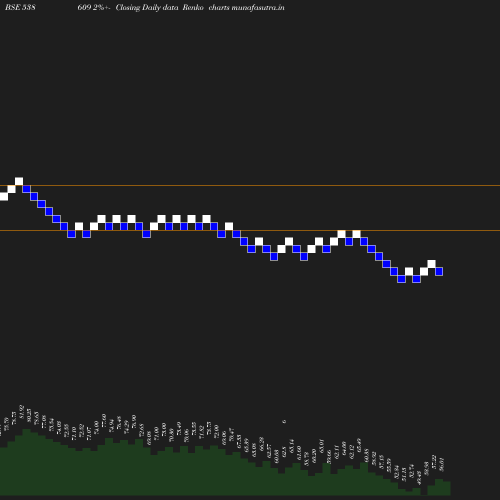
Task: Click the 'BSE 538' title text
Action: point(20,7)
